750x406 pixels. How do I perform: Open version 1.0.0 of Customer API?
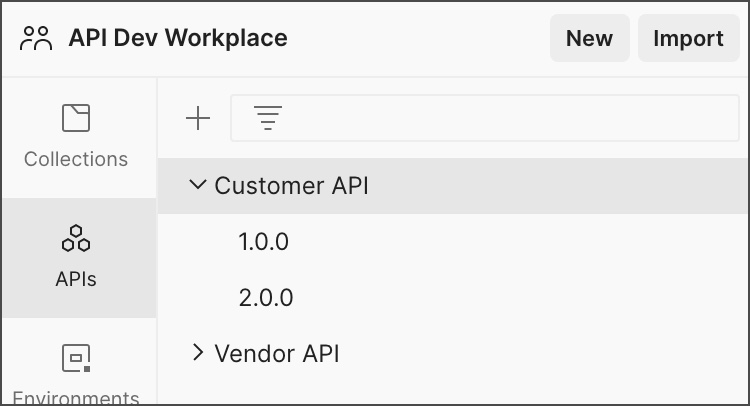pos(264,242)
